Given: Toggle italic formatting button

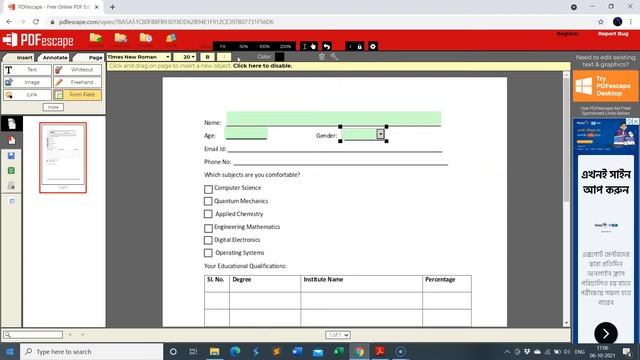Looking at the screenshot, I should click(x=223, y=57).
